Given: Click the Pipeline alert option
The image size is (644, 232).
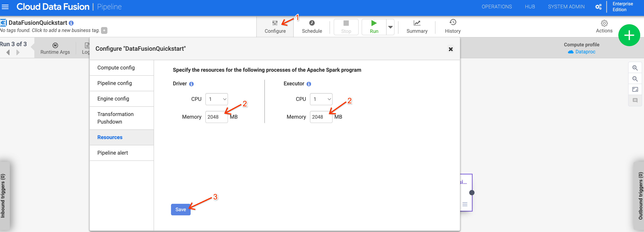Looking at the screenshot, I should [112, 153].
